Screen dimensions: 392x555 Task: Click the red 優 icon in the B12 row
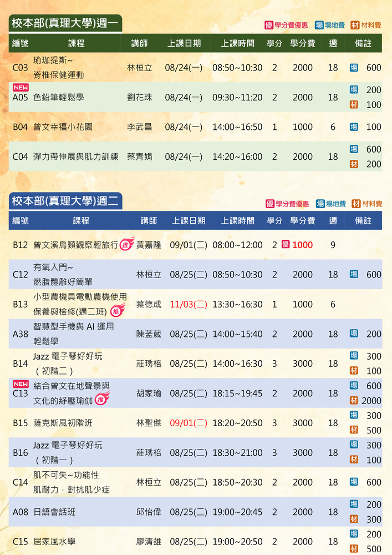coord(286,244)
